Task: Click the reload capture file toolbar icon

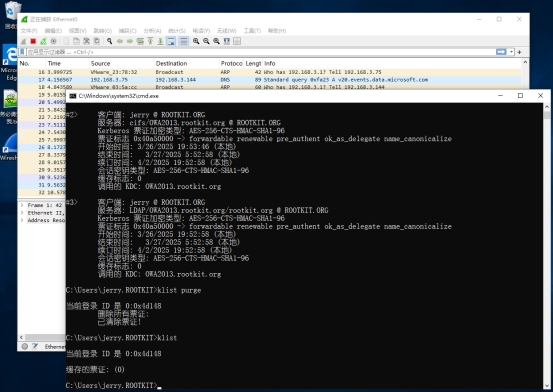Action: tap(97, 41)
